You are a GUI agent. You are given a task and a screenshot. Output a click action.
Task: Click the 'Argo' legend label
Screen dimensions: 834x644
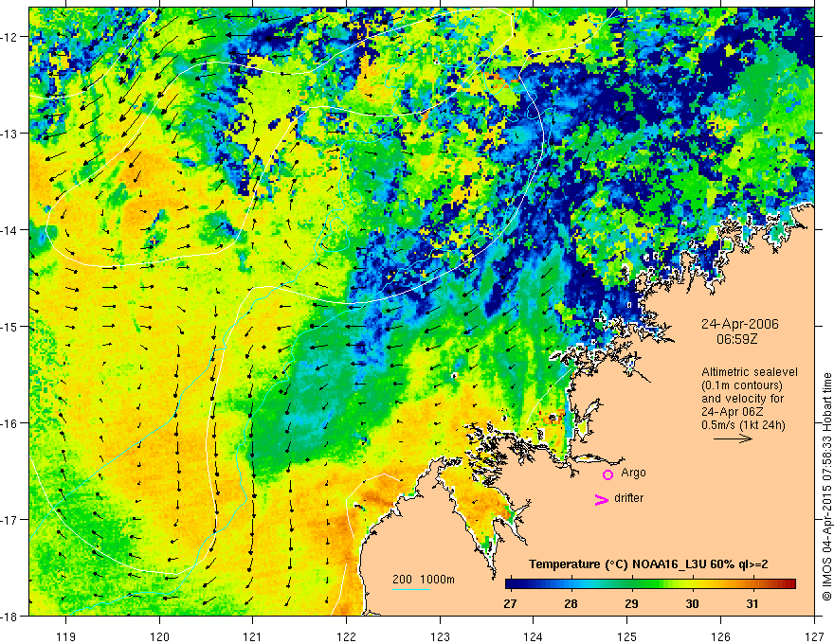[633, 473]
